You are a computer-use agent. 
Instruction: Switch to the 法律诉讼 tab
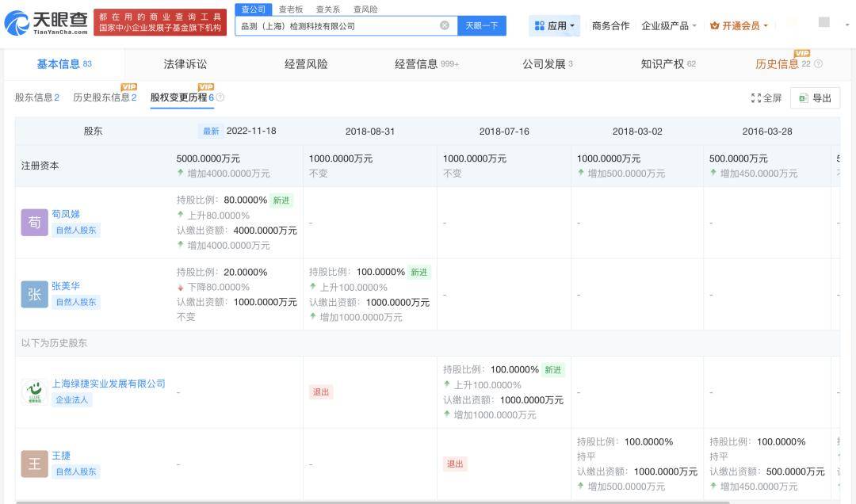[185, 64]
